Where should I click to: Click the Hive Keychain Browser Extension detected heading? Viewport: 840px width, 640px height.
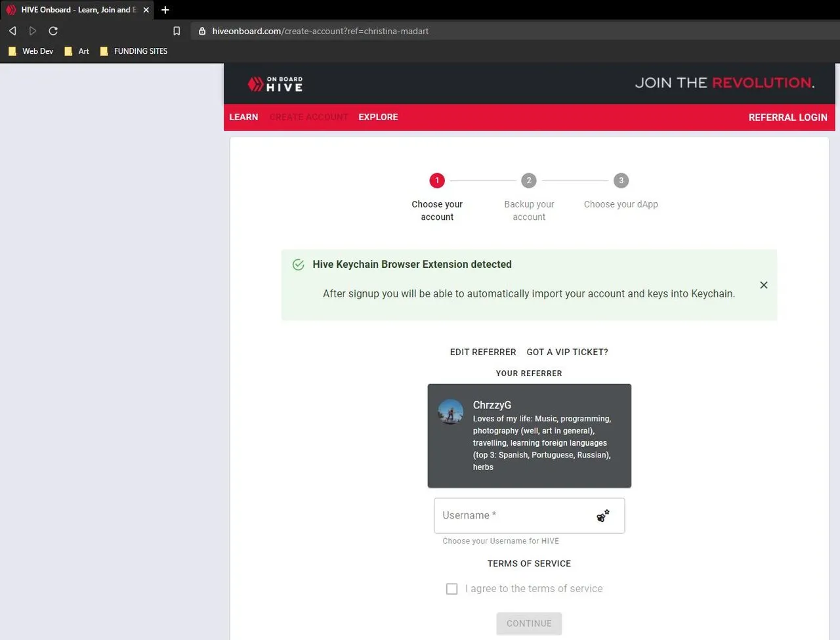412,265
